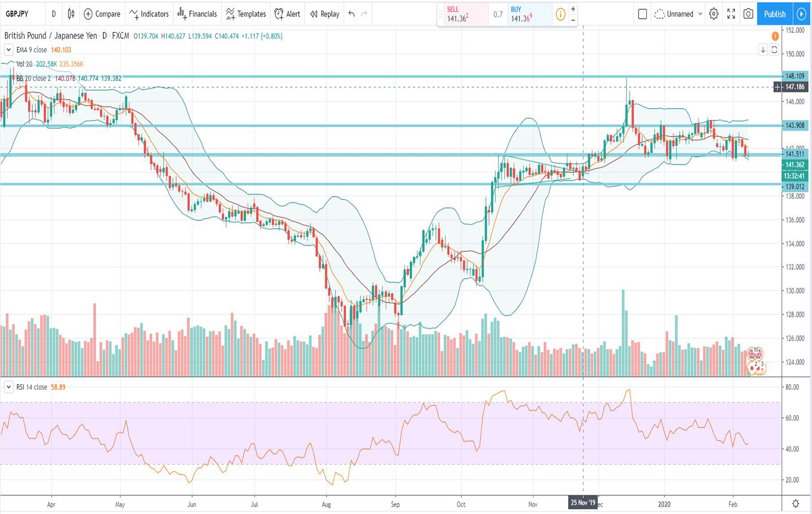Click the orange warning indicator near price scale

point(775,36)
